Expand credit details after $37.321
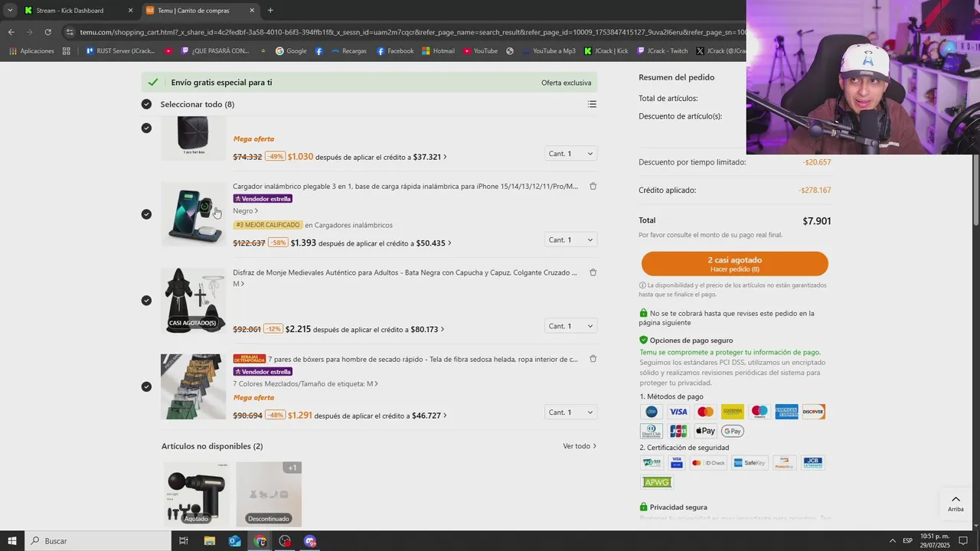The width and height of the screenshot is (980, 551). pyautogui.click(x=445, y=157)
